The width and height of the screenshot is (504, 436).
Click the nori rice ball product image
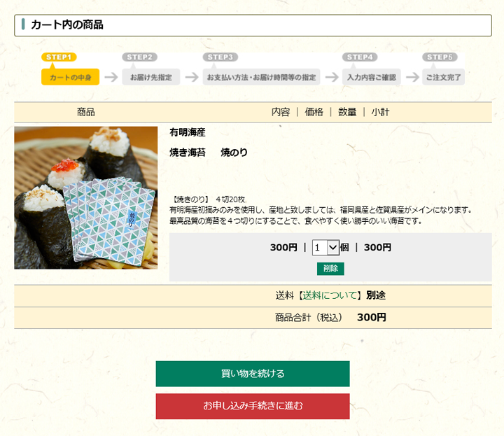point(86,197)
